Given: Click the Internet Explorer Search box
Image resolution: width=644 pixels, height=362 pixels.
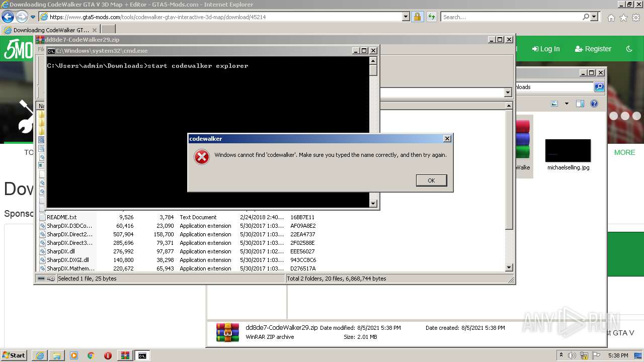Looking at the screenshot, I should click(x=511, y=17).
